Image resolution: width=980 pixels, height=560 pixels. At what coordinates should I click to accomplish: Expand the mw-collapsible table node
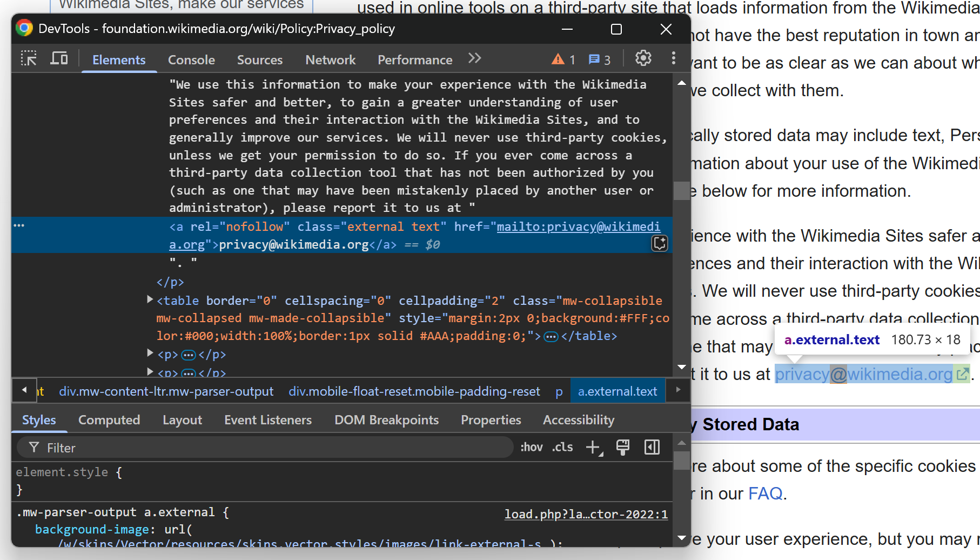tap(150, 300)
